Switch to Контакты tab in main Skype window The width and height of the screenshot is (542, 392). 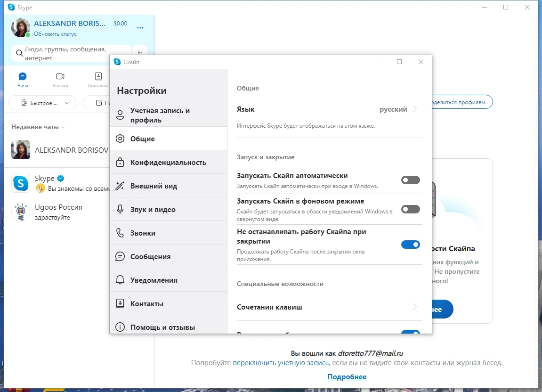tap(98, 80)
